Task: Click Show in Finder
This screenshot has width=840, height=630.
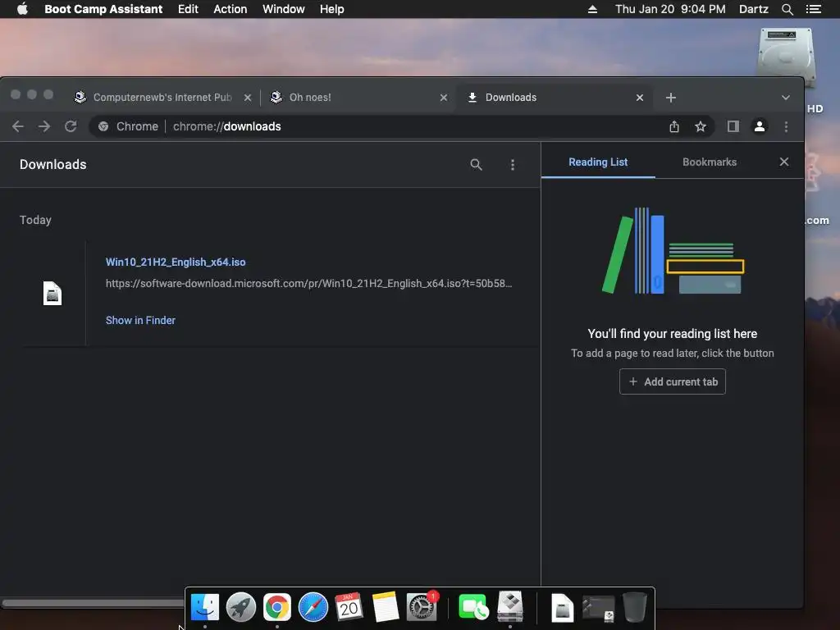Action: click(x=140, y=321)
